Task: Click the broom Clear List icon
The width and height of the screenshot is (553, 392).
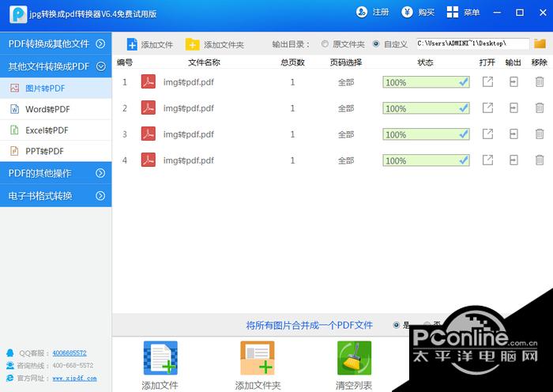Action: (x=354, y=358)
